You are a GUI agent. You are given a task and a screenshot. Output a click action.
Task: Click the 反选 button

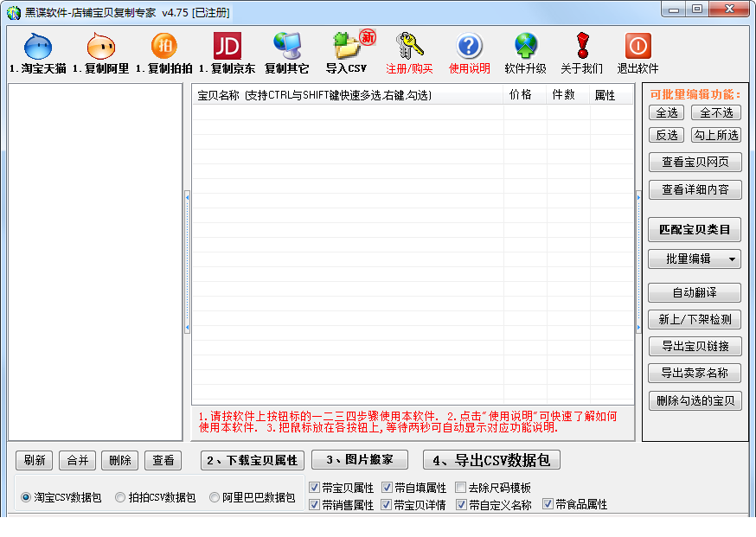pos(667,135)
